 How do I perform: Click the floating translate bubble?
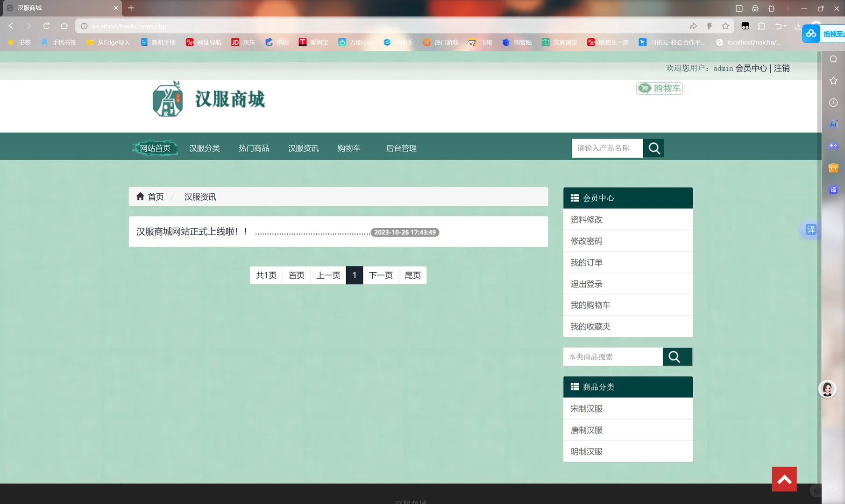pyautogui.click(x=811, y=230)
